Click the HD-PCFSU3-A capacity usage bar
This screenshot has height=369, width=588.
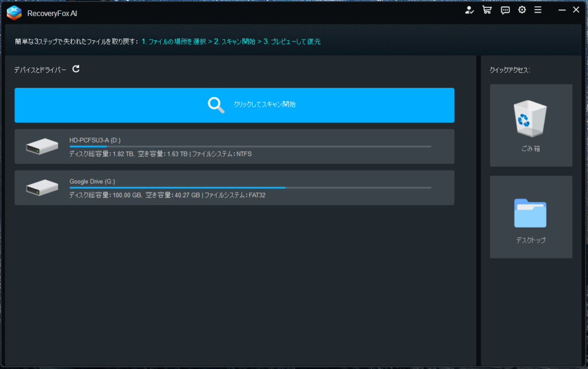pyautogui.click(x=250, y=147)
